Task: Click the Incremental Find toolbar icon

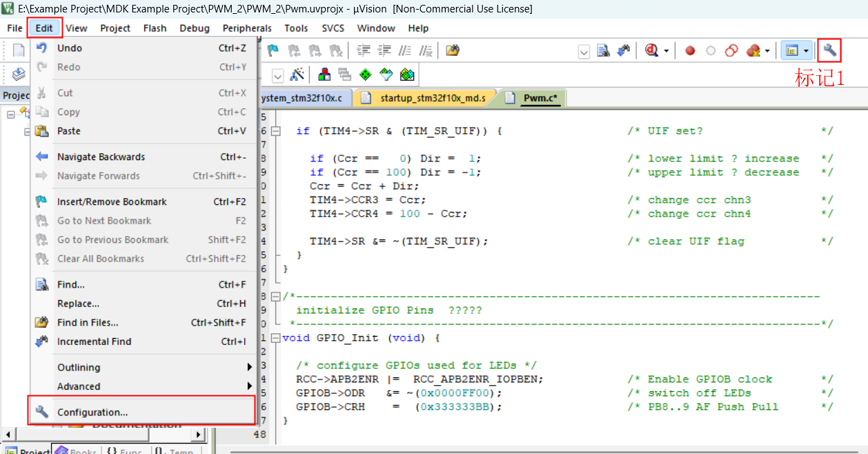Action: click(623, 50)
